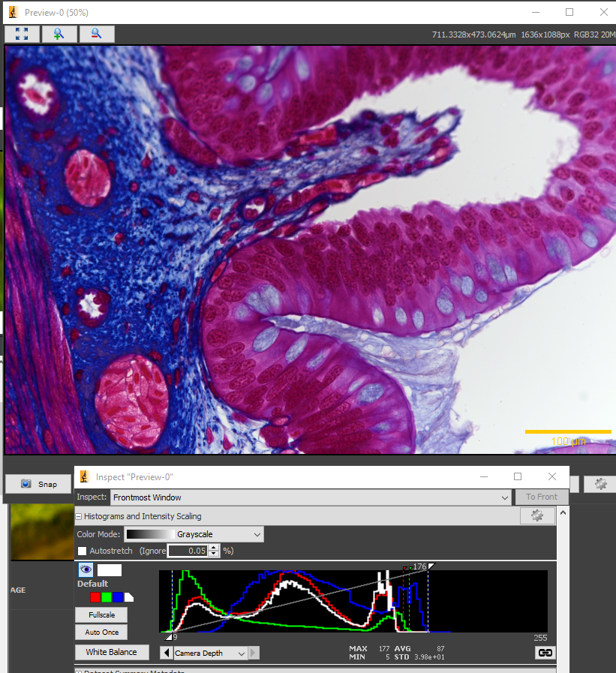Click the AVG value 87 readout
This screenshot has height=673, width=616.
(x=440, y=648)
